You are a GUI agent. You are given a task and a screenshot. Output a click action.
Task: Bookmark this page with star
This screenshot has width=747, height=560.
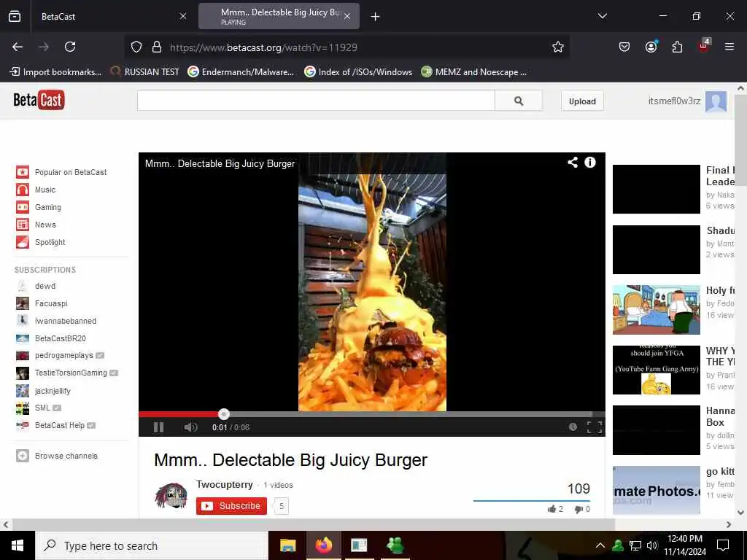click(558, 47)
